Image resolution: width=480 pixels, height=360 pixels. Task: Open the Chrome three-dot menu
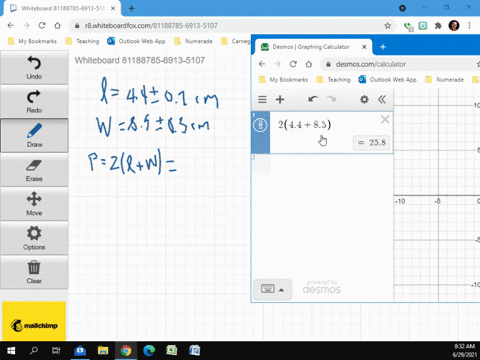tap(469, 25)
